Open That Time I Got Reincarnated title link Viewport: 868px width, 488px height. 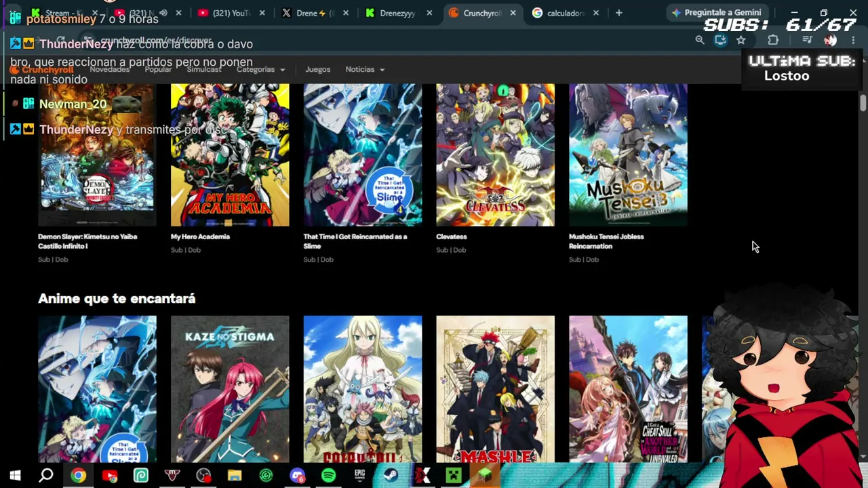pos(355,241)
